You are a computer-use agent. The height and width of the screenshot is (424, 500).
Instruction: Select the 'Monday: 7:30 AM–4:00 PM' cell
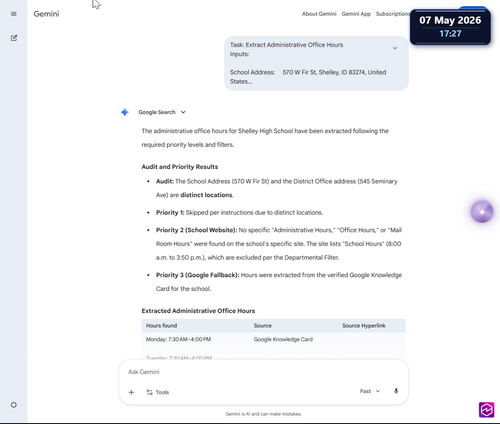coord(178,339)
